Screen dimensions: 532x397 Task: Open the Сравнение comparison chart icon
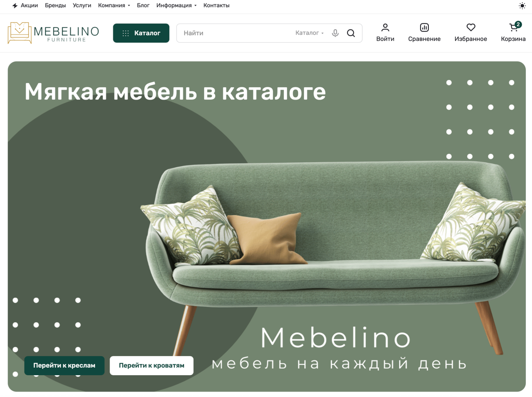(x=424, y=27)
